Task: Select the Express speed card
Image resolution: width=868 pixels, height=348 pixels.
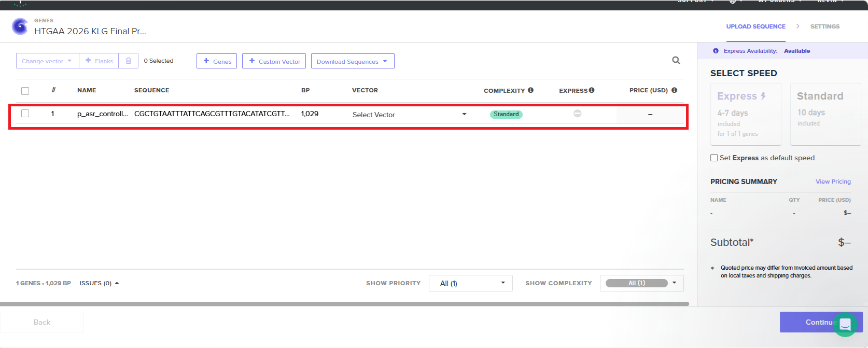Action: (x=746, y=114)
